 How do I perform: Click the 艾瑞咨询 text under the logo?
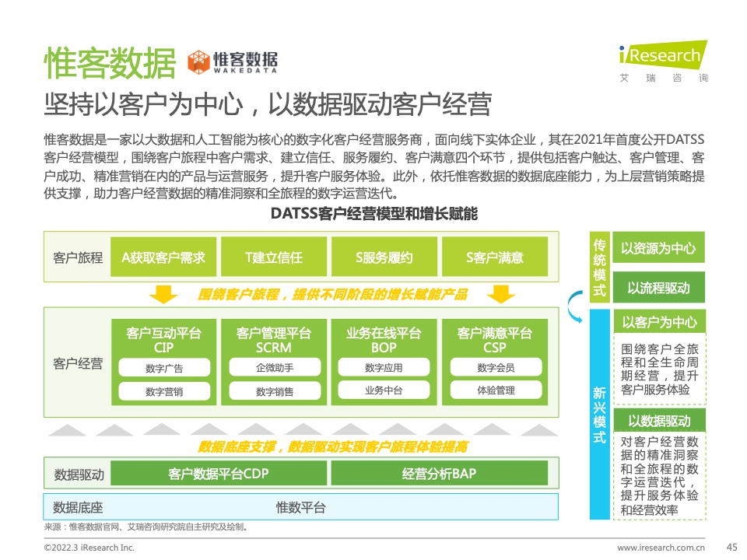[664, 78]
